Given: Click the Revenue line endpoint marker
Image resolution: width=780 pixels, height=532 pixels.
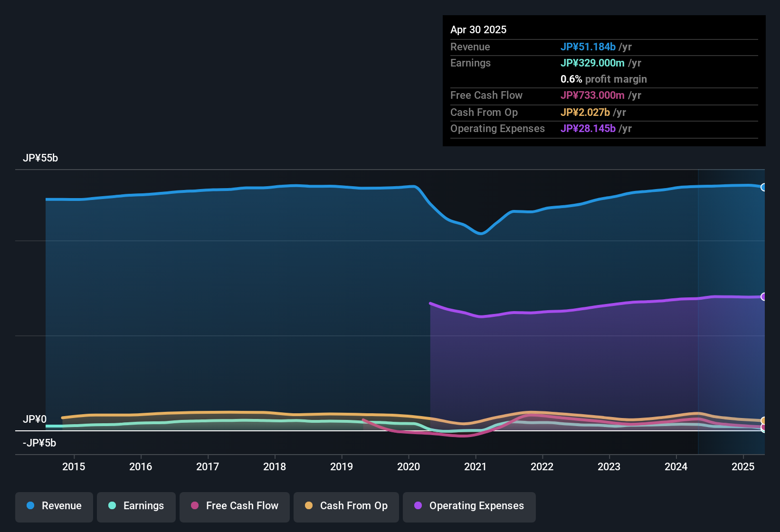Looking at the screenshot, I should (764, 187).
